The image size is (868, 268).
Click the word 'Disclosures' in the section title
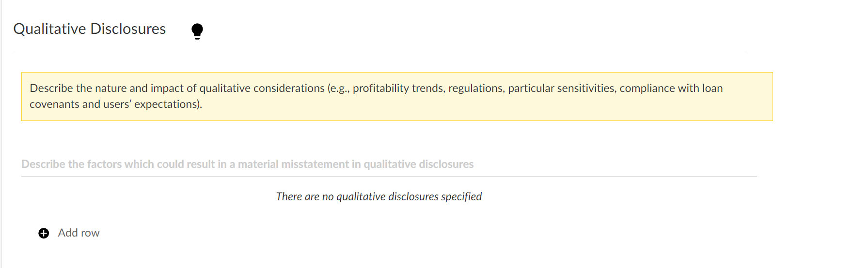(128, 29)
